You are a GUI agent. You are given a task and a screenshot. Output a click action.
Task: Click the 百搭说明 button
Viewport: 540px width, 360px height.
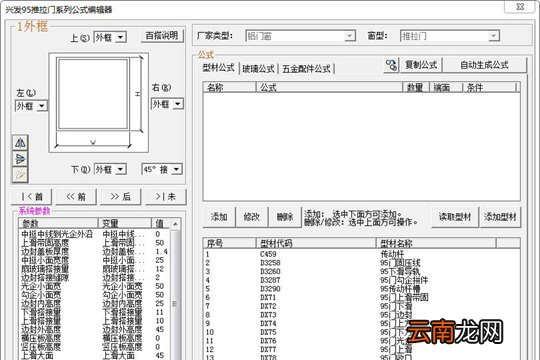(x=162, y=36)
